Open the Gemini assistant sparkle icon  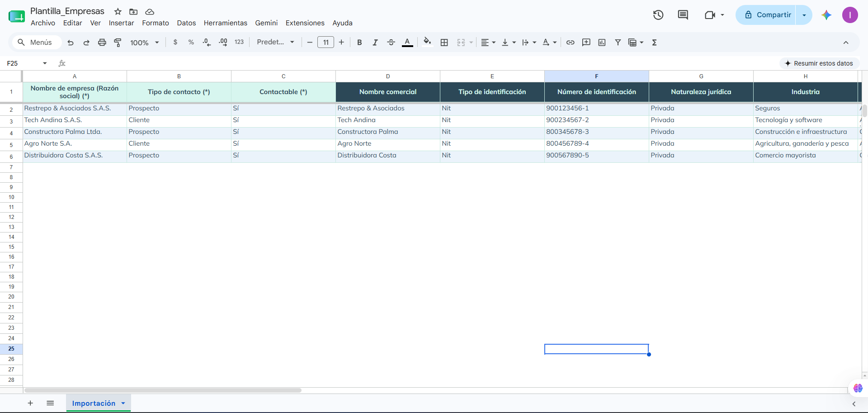[x=826, y=15]
